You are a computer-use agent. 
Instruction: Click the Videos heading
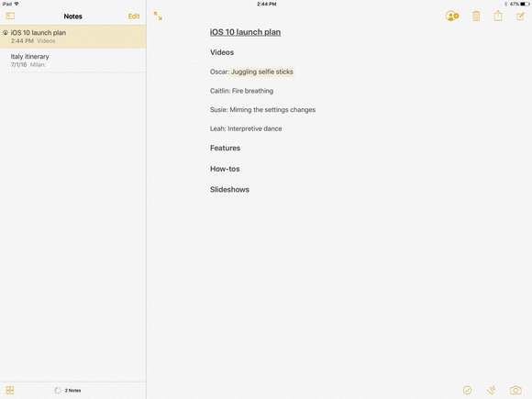pos(222,52)
